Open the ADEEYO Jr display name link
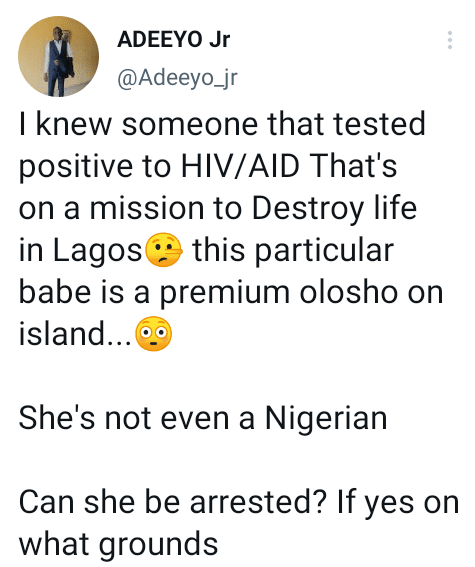Screen dimensions: 475x567 [x=174, y=39]
